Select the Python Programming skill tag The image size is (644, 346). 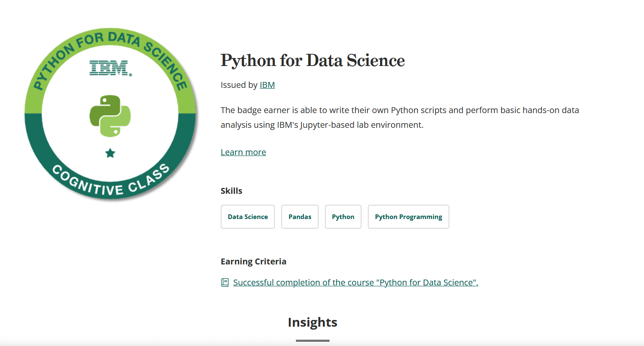pyautogui.click(x=408, y=217)
